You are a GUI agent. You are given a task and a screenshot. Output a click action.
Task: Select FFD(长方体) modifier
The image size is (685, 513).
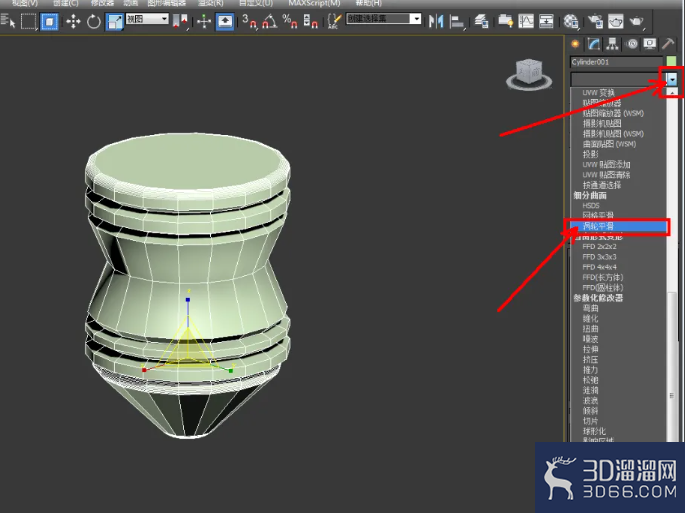point(603,277)
